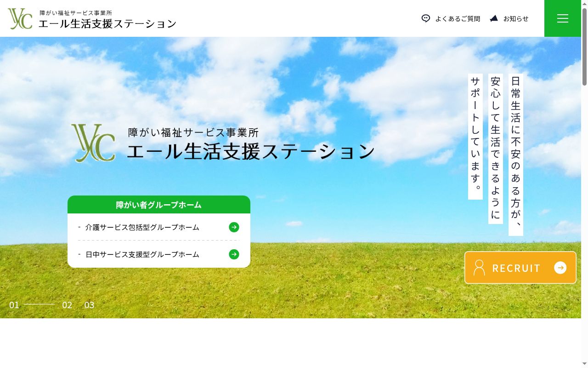Image resolution: width=588 pixels, height=368 pixels.
Task: Click the header title エール生活支援ステーション
Action: pyautogui.click(x=107, y=24)
